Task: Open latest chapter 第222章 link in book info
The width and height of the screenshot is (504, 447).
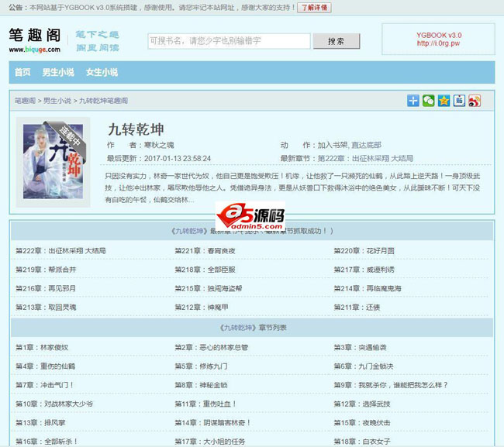Action: coord(365,158)
